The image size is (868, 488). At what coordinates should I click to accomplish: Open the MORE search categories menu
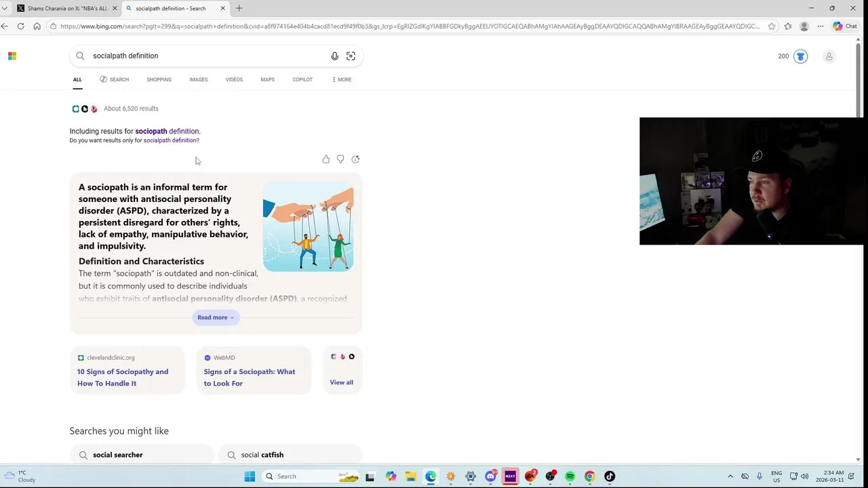pos(342,79)
